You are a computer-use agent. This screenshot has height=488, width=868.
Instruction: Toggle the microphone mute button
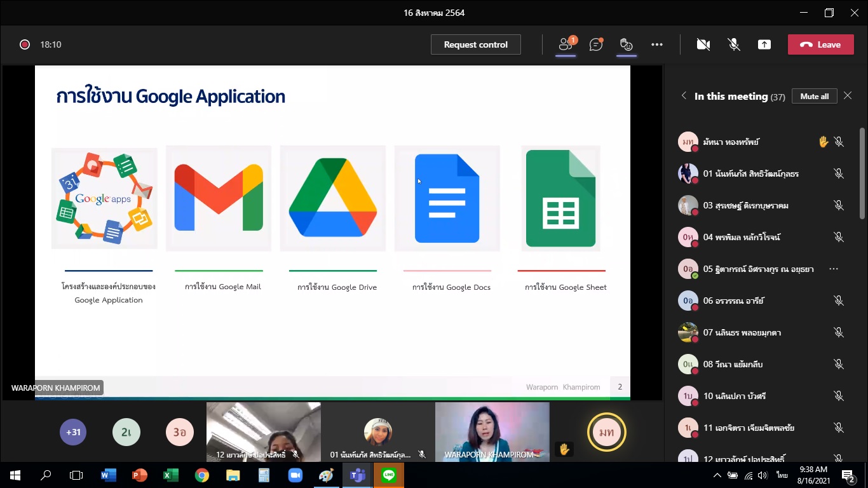[734, 44]
